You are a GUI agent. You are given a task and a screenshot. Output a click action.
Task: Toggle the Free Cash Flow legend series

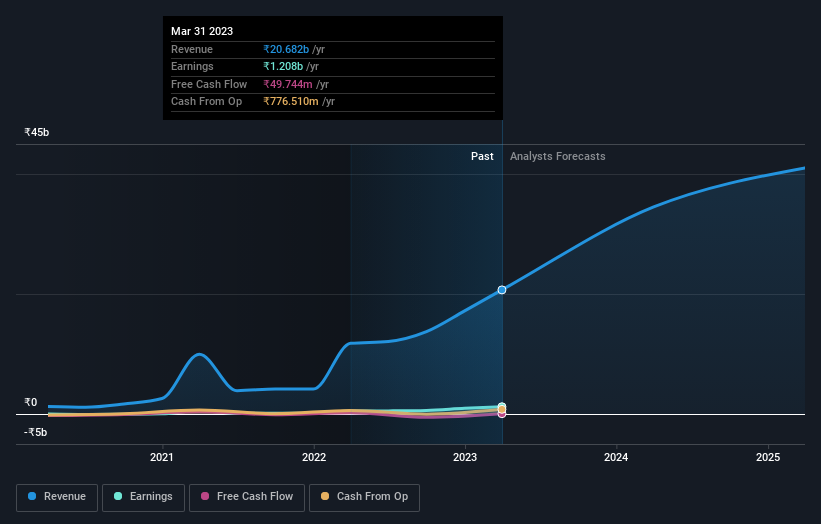(x=247, y=497)
